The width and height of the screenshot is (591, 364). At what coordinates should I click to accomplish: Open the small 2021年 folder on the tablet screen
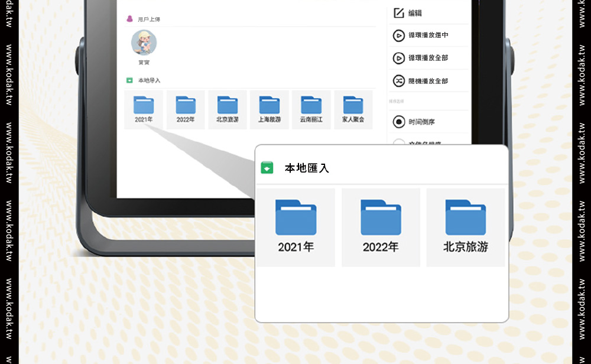pos(144,105)
